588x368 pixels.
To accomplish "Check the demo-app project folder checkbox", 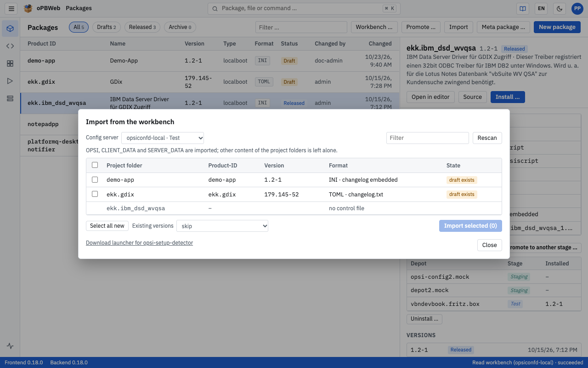I will tap(95, 179).
